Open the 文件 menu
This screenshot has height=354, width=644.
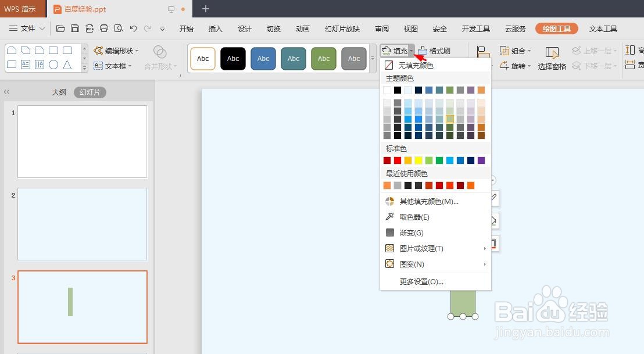[27, 28]
